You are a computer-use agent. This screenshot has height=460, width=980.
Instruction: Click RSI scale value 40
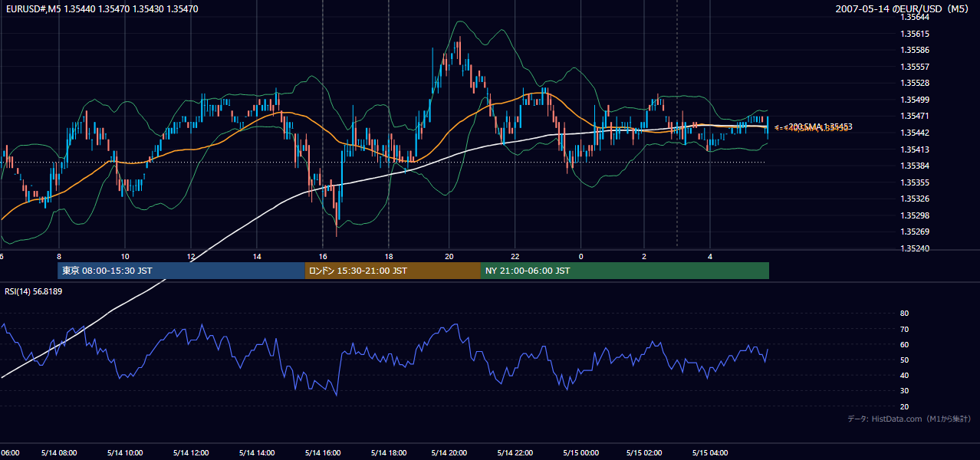[904, 375]
